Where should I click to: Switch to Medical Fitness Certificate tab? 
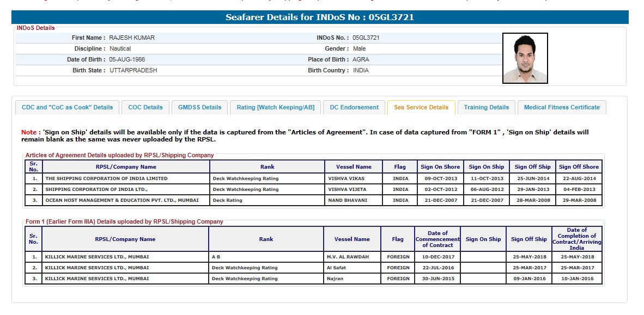(562, 107)
